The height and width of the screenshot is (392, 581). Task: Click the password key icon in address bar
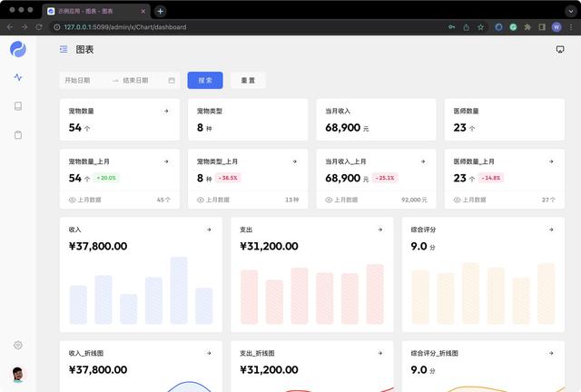pyautogui.click(x=452, y=27)
